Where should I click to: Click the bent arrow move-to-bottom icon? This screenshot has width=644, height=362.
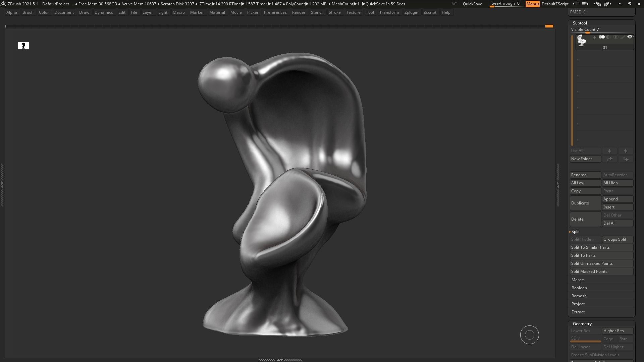point(626,159)
